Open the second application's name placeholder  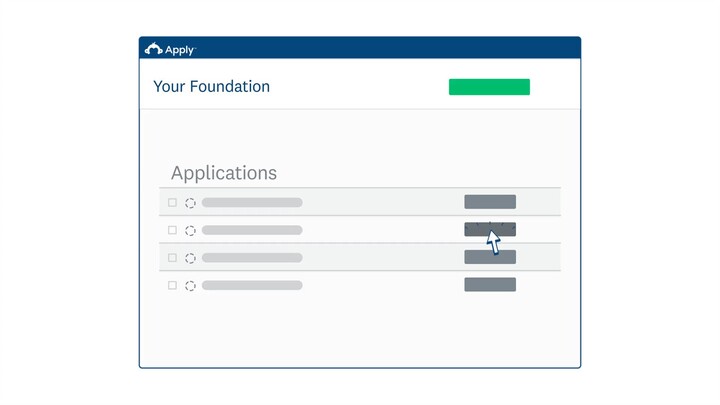coord(252,230)
